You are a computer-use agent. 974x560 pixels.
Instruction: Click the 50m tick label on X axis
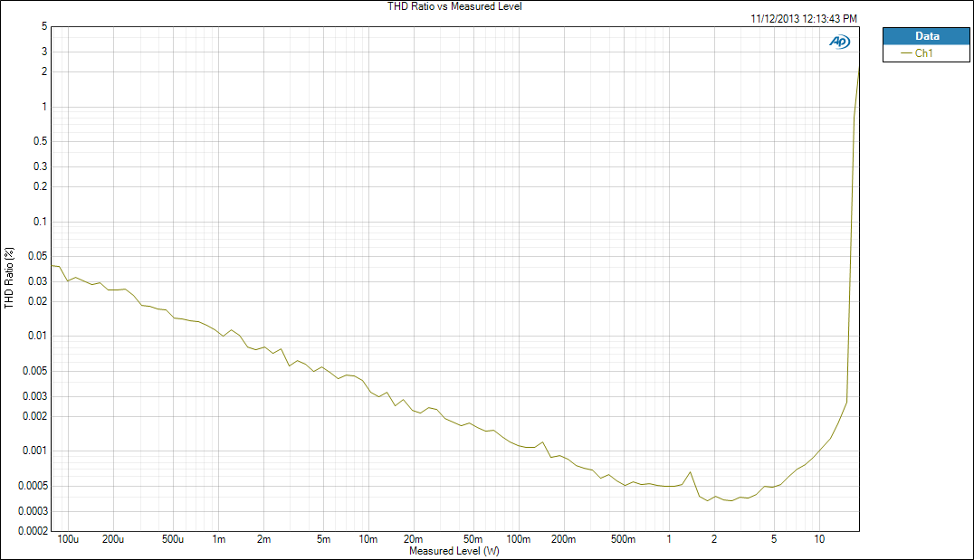(x=473, y=539)
